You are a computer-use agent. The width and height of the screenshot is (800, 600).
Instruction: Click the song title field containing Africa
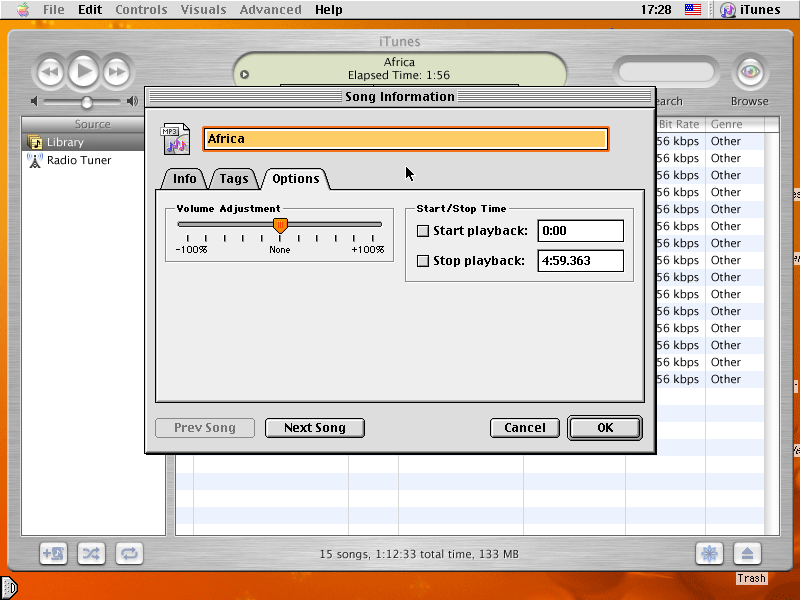coord(406,139)
